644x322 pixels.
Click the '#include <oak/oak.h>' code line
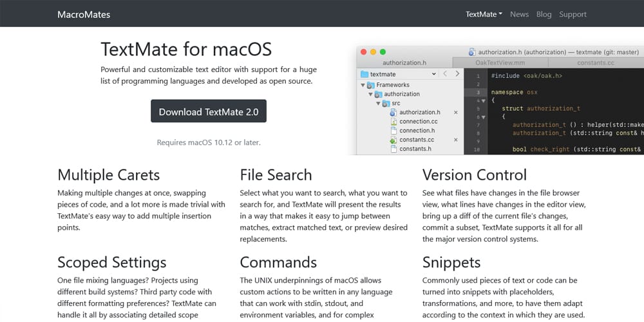(527, 76)
